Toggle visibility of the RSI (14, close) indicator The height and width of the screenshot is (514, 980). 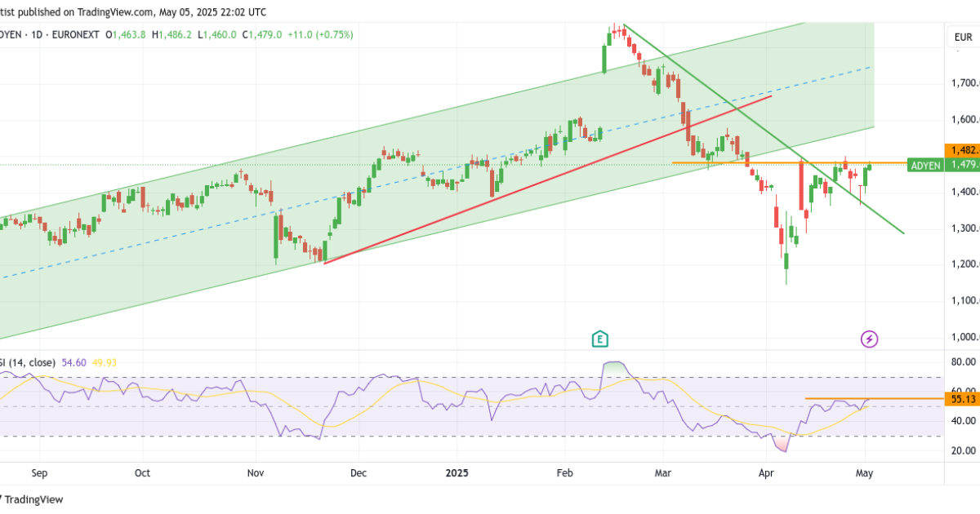point(26,361)
